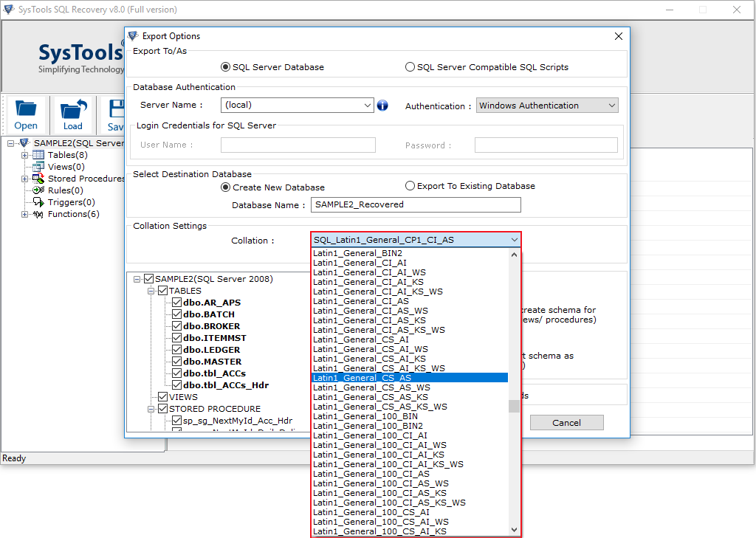Click the SysTools icon in main title bar
The width and height of the screenshot is (756, 538).
pos(9,9)
